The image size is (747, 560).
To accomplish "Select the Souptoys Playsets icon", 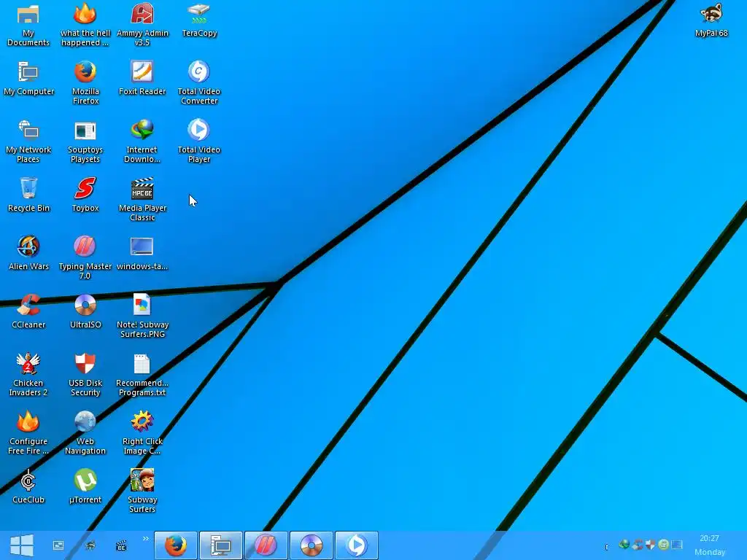I will point(85,141).
